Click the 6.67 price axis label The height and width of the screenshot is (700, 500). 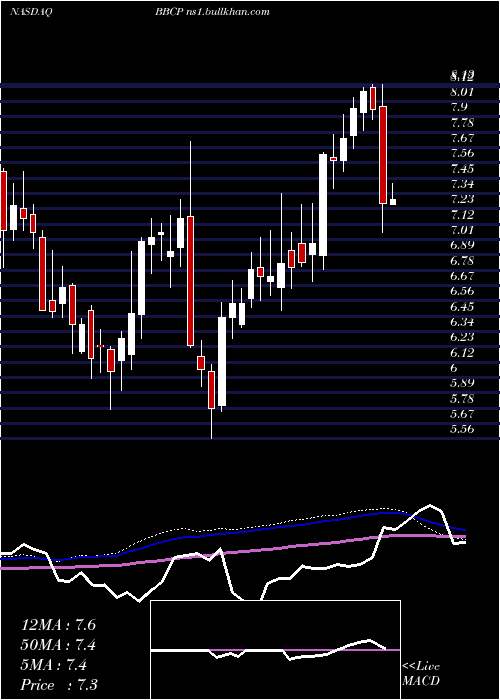[x=462, y=276]
